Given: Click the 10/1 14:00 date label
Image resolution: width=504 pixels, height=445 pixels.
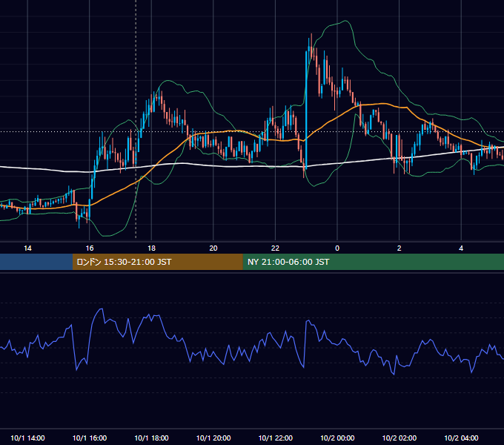Looking at the screenshot, I should [27, 438].
